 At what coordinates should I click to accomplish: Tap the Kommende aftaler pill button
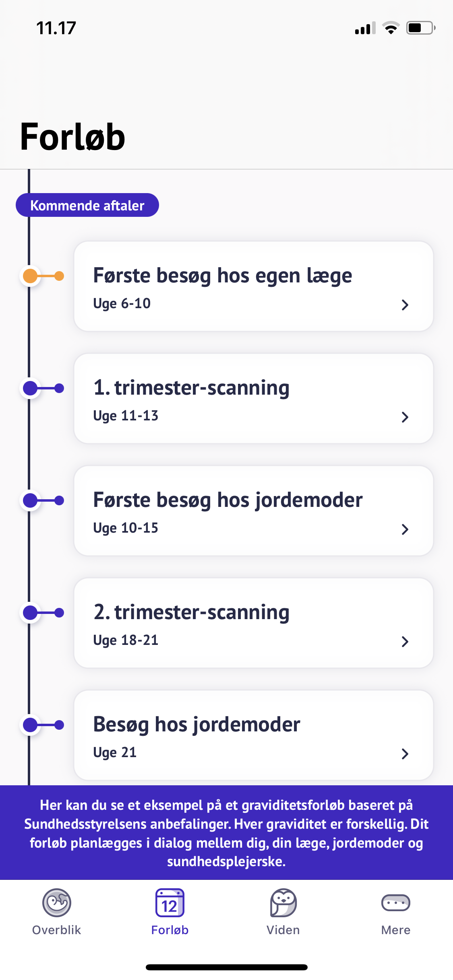click(87, 205)
